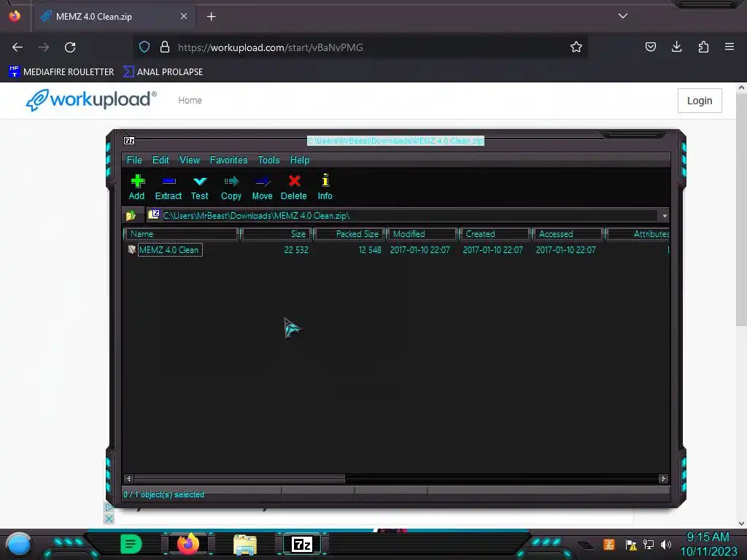Open the Favorites menu in 7-Zip

coord(228,160)
